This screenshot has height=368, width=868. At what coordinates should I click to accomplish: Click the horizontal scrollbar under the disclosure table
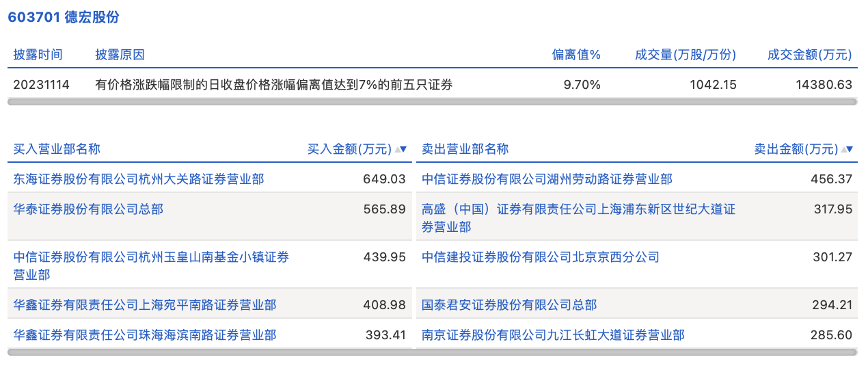pos(432,102)
